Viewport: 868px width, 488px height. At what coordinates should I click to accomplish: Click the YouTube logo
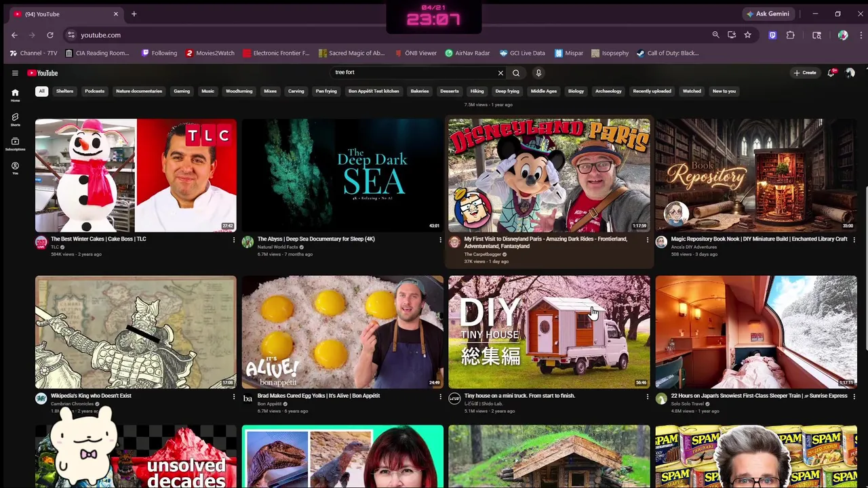point(43,73)
